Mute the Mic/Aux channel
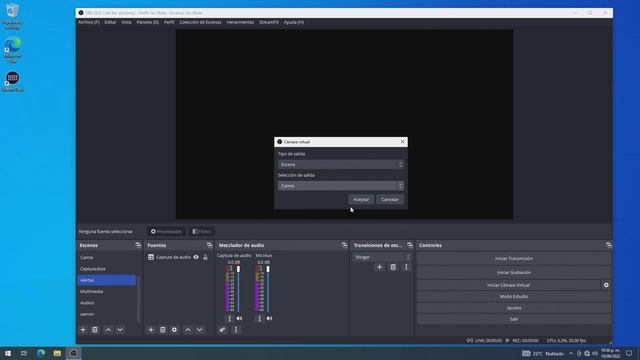The image size is (640, 360). pyautogui.click(x=269, y=318)
